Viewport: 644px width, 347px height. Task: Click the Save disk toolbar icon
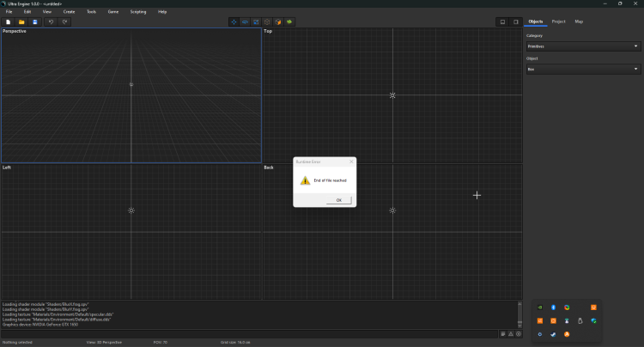tap(35, 21)
